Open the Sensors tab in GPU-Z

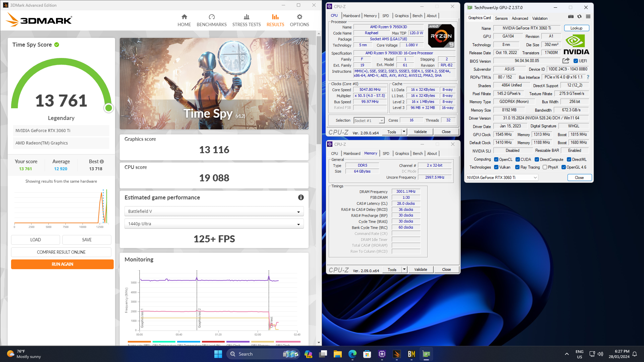(x=501, y=18)
